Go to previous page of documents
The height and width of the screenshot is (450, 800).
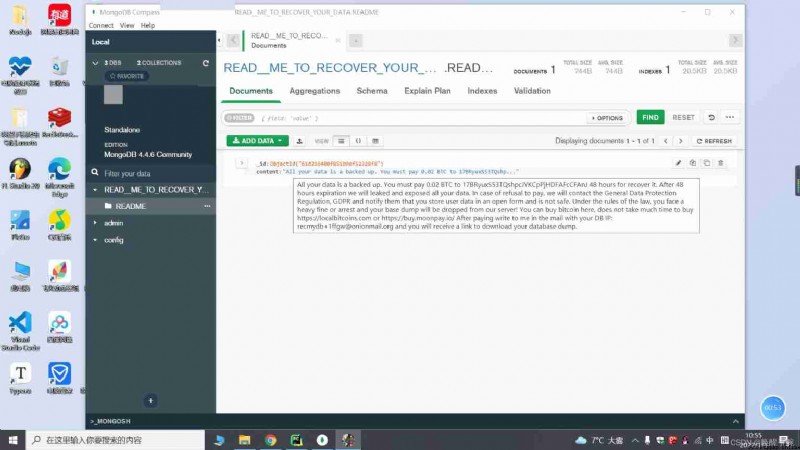(665, 141)
